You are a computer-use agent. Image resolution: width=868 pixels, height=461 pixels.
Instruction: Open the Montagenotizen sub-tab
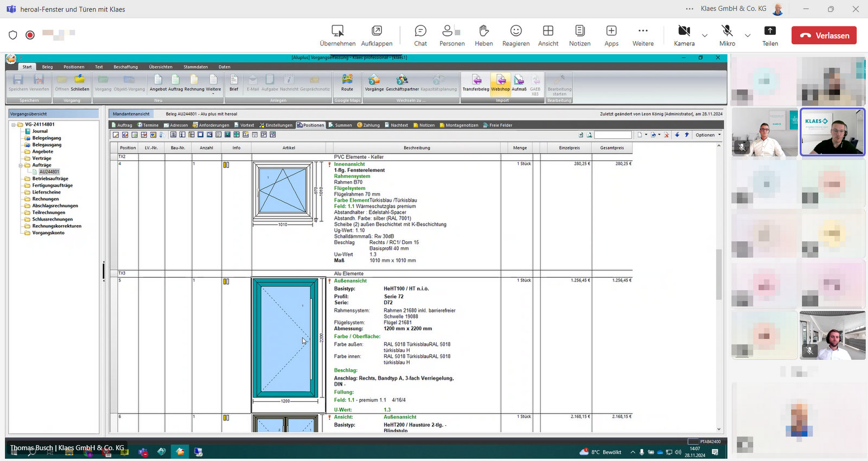point(459,125)
